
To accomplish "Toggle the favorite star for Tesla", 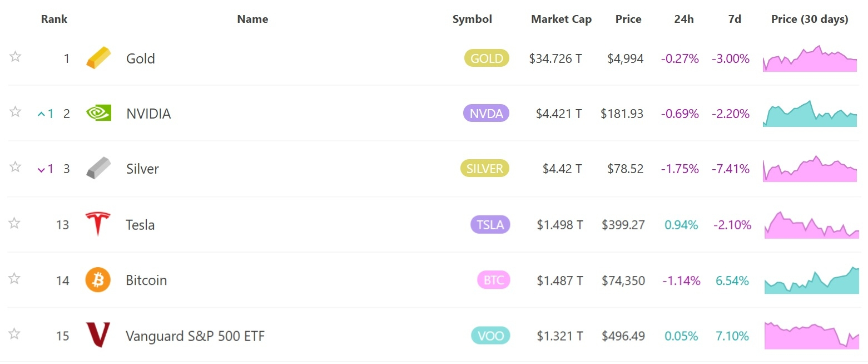I will point(15,223).
